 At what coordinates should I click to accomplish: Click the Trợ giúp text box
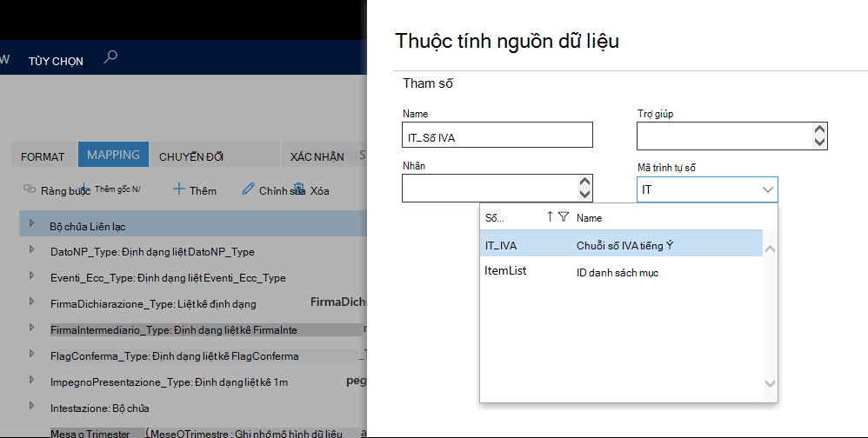tap(731, 136)
